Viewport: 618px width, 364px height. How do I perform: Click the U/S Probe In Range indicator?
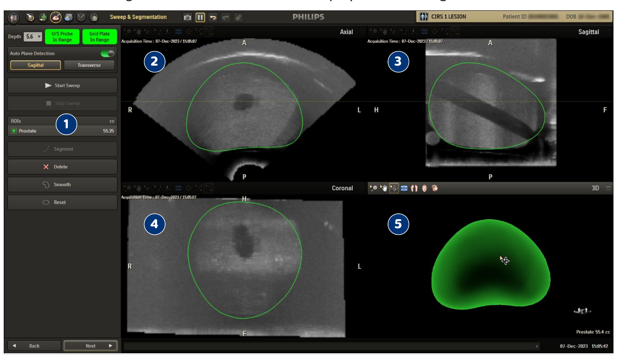[62, 37]
